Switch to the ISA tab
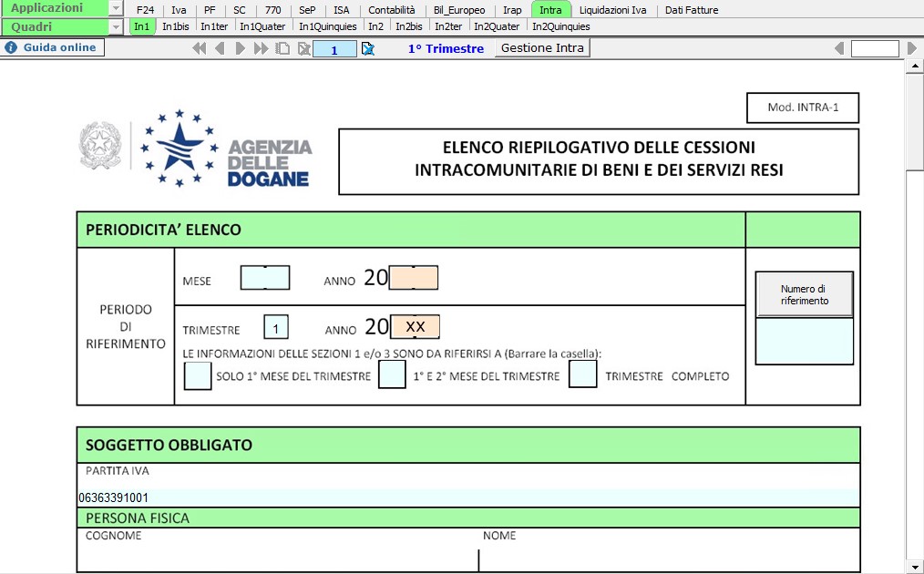Viewport: 924px width, 574px height. tap(341, 9)
